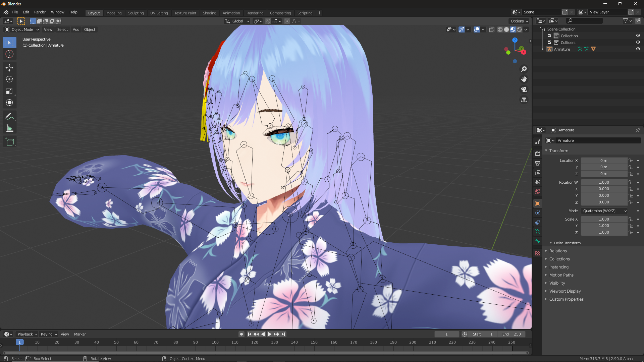
Task: Toggle X-ray display in viewport header
Action: [x=491, y=30]
